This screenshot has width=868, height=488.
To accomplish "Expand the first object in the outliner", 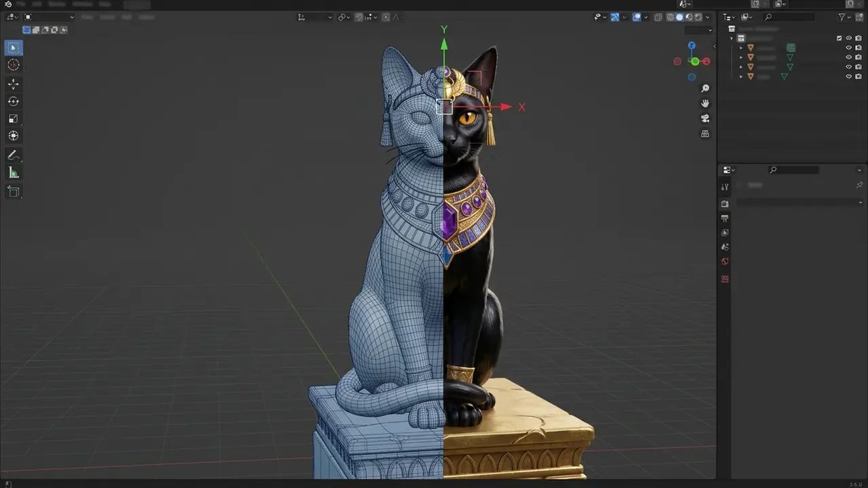I will pyautogui.click(x=741, y=48).
